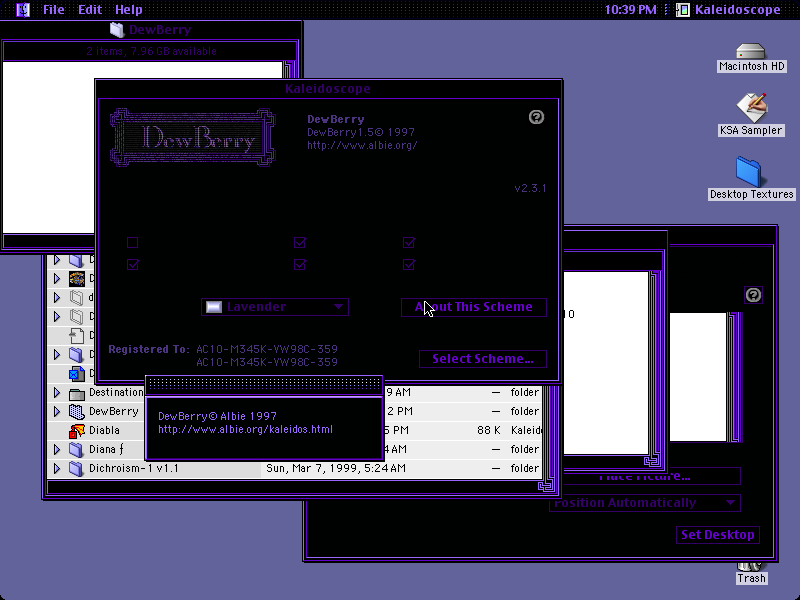This screenshot has height=600, width=800.
Task: Expand the Diana ƒ folder row
Action: coord(57,449)
